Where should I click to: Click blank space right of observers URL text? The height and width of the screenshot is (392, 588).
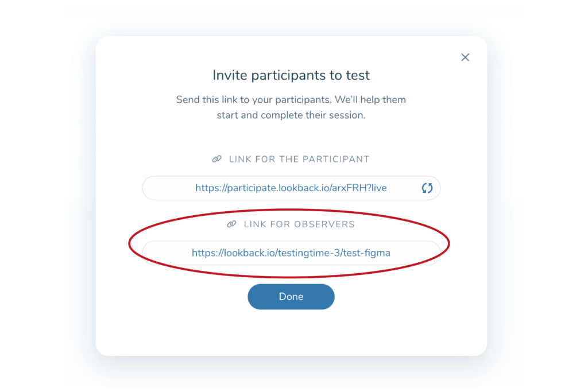[415, 253]
